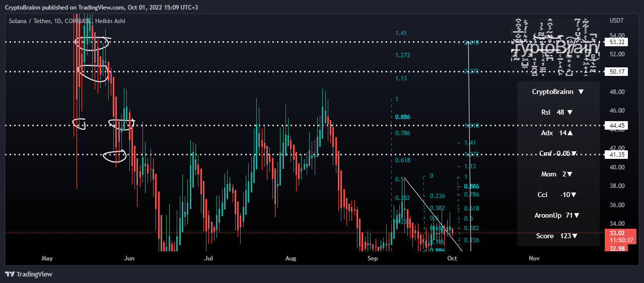Select the 44.45 price level label
Viewport: 644px width, 283px height.
pos(617,125)
